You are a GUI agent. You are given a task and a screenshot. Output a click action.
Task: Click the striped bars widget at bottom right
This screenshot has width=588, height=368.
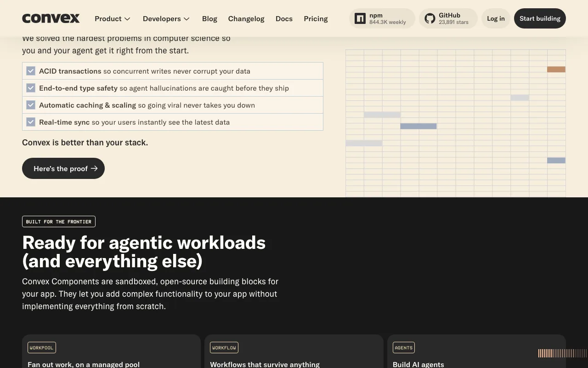(x=563, y=353)
